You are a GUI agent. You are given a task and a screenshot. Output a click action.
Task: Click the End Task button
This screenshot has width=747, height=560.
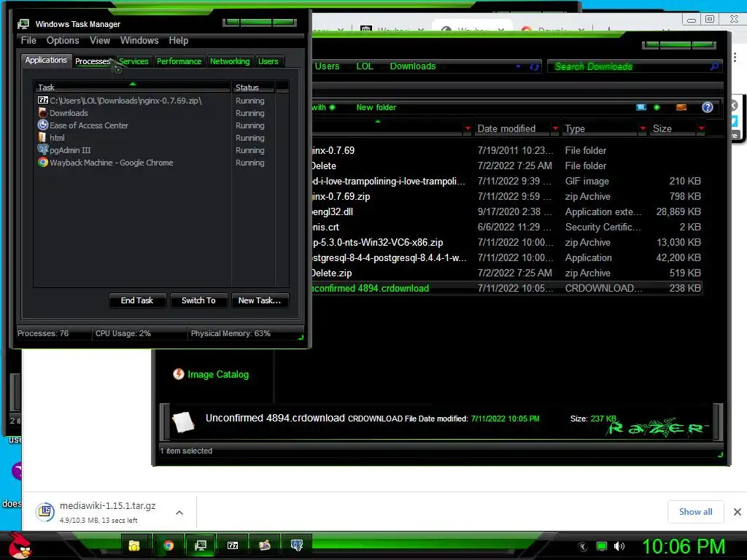(x=137, y=300)
